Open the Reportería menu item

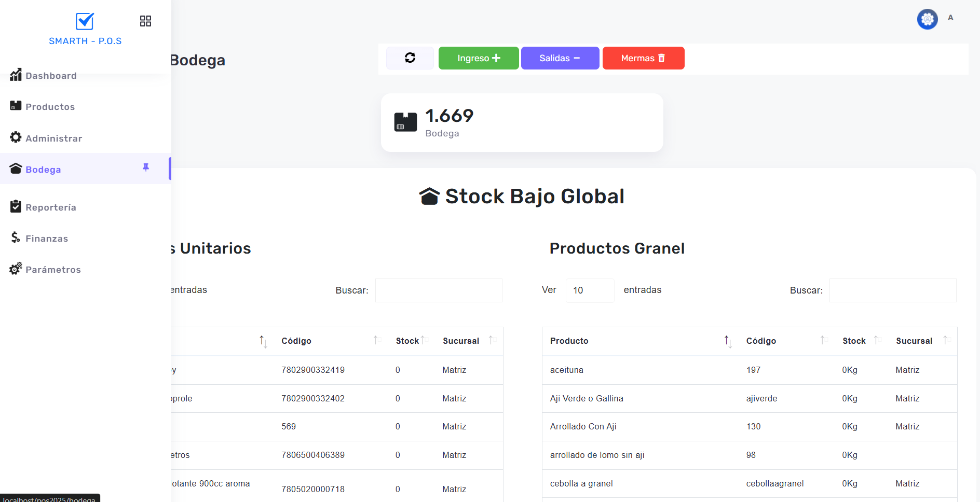50,207
